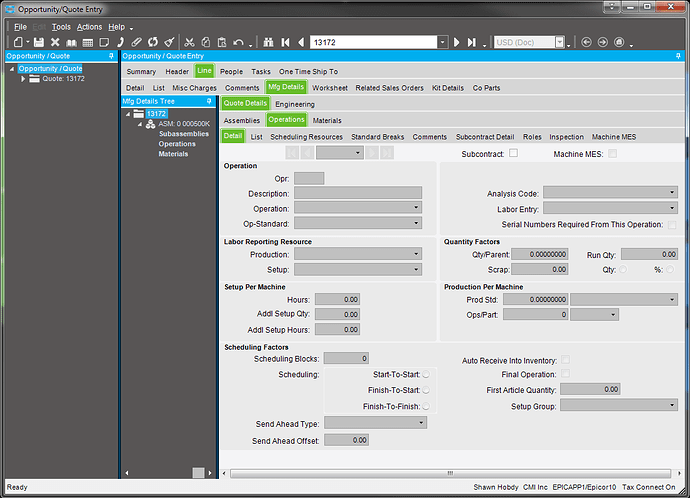
Task: Click the Delete (X) toolbar icon
Action: pyautogui.click(x=55, y=43)
